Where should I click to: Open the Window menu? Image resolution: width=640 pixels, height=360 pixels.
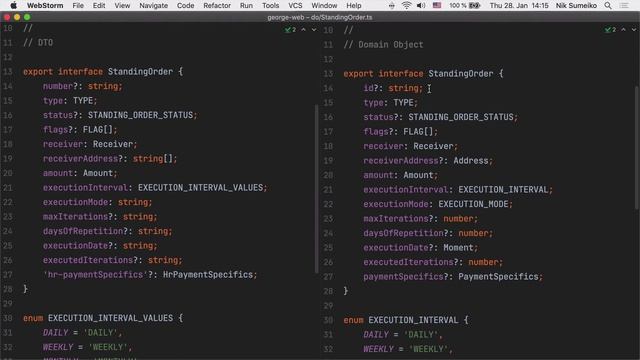pos(324,6)
